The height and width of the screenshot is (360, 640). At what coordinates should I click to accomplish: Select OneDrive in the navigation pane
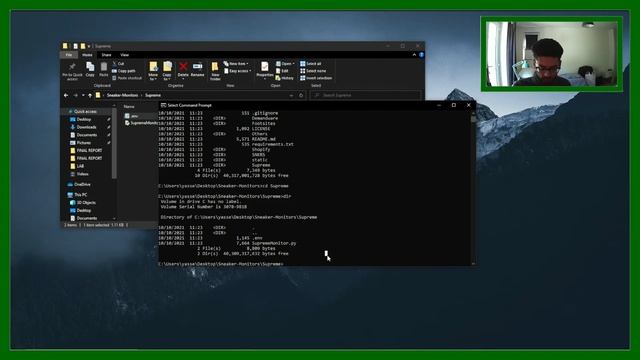[79, 184]
